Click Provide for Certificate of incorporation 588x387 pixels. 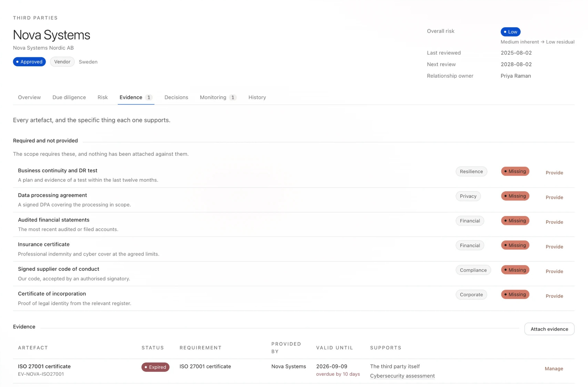click(x=554, y=296)
